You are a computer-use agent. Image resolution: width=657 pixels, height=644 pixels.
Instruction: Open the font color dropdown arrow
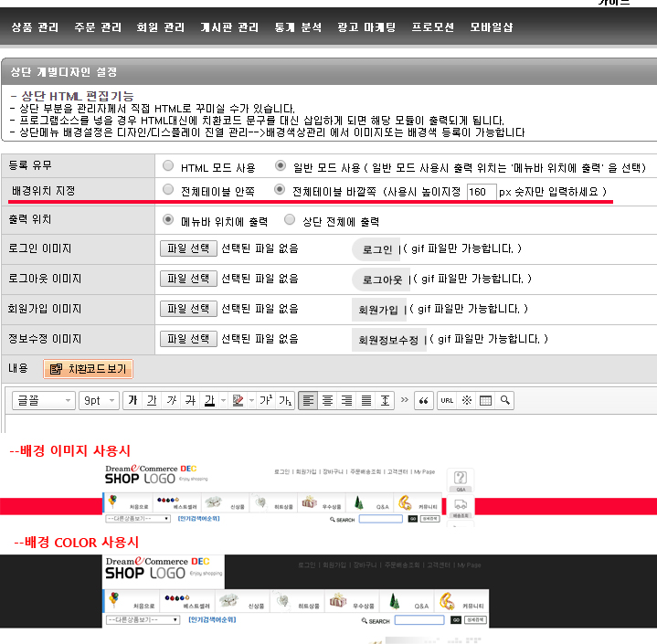coord(221,401)
